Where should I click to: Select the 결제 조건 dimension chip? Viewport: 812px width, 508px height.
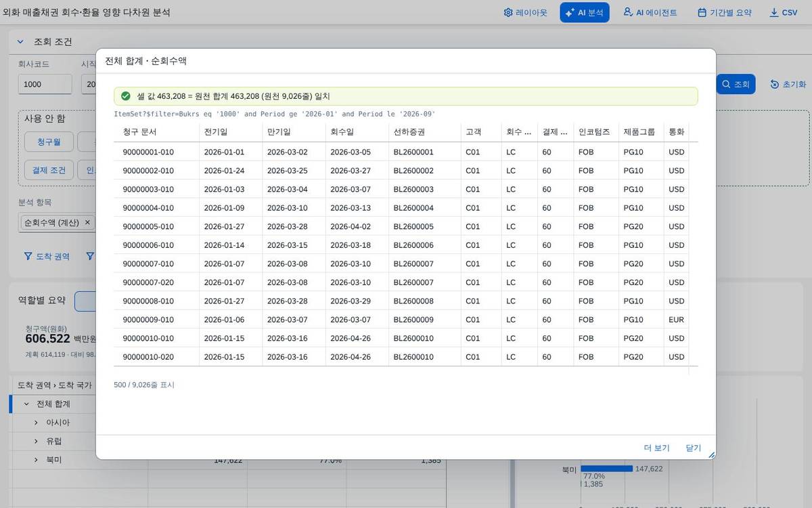pyautogui.click(x=48, y=169)
